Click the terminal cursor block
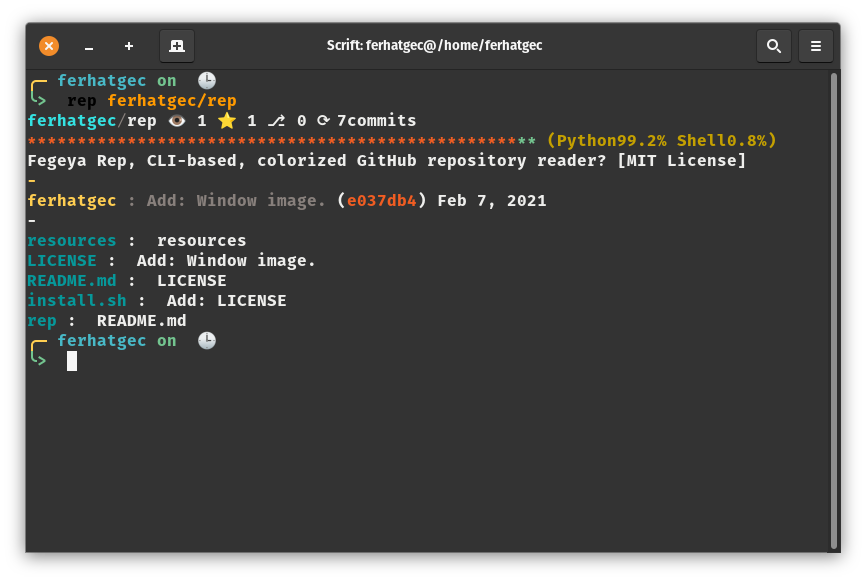The height and width of the screenshot is (581, 866). [72, 361]
